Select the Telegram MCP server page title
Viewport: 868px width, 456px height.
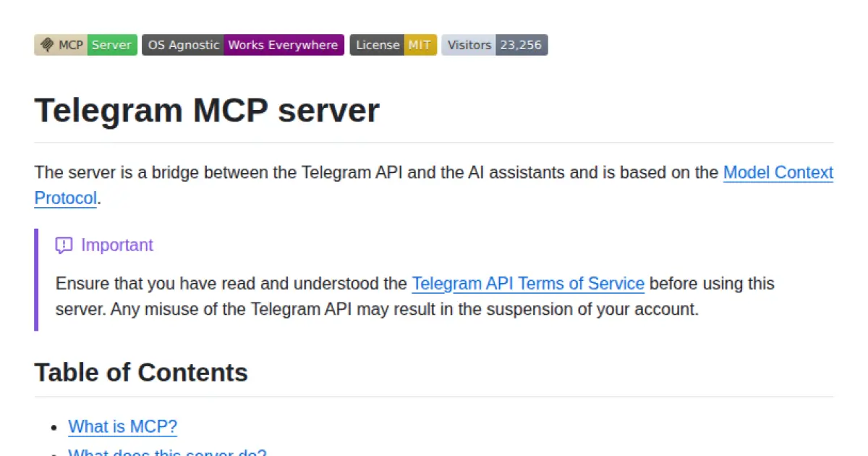207,110
